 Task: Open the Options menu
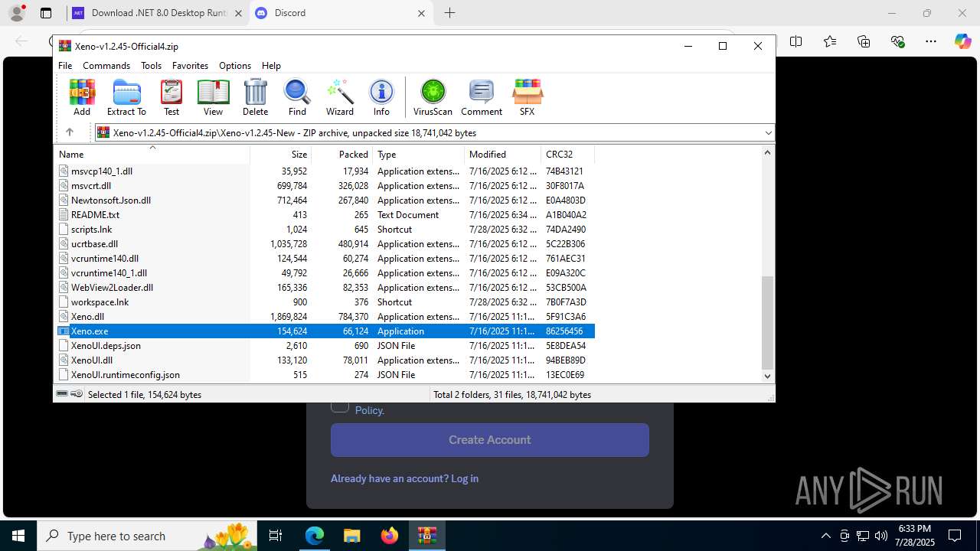coord(235,66)
